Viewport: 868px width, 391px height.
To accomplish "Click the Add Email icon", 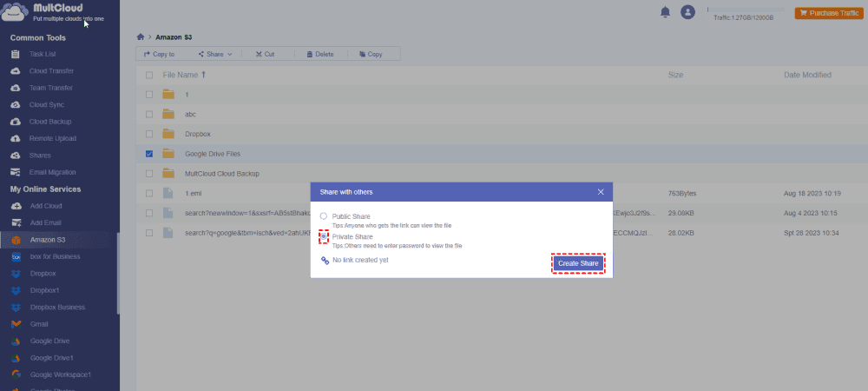I will click(16, 222).
